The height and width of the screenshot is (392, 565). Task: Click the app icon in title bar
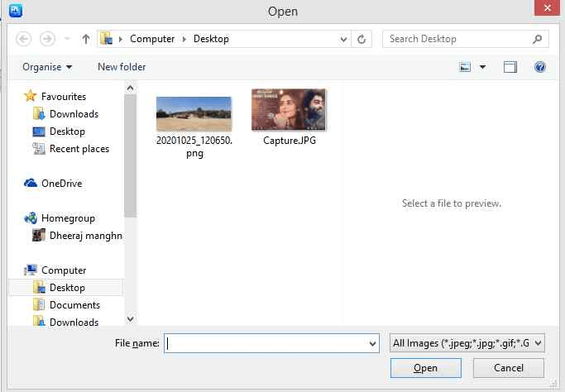tap(16, 10)
